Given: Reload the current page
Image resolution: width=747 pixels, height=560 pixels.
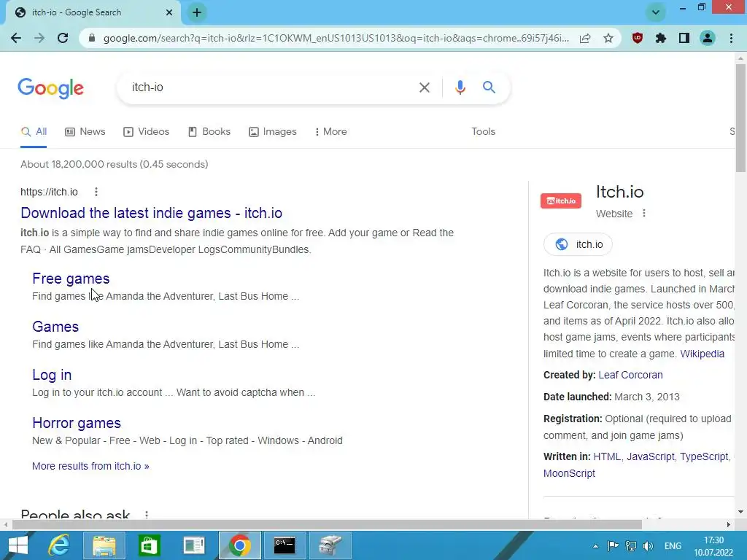Looking at the screenshot, I should click(63, 38).
